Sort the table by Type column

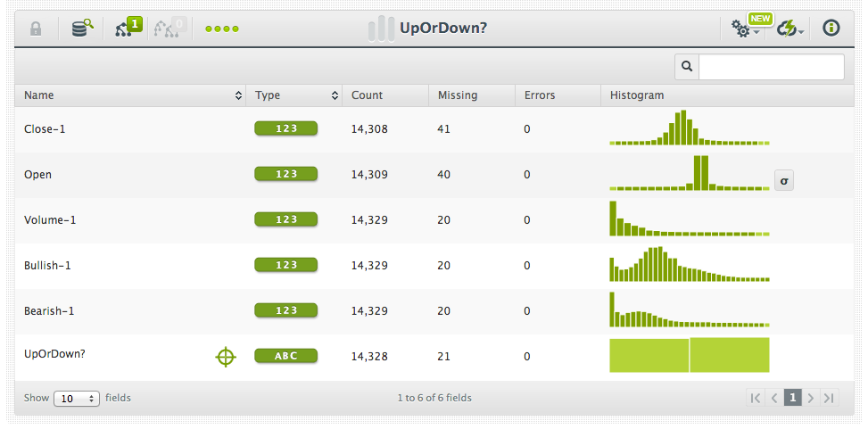click(x=294, y=95)
